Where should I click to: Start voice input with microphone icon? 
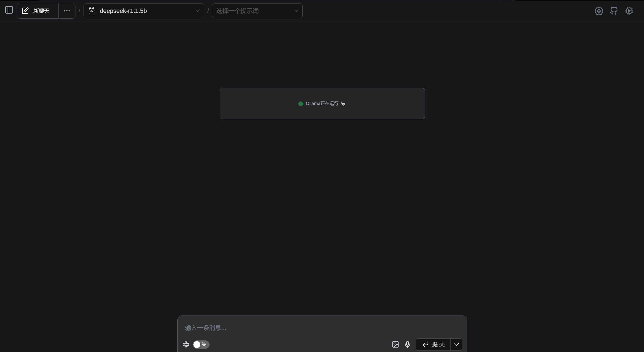click(408, 344)
